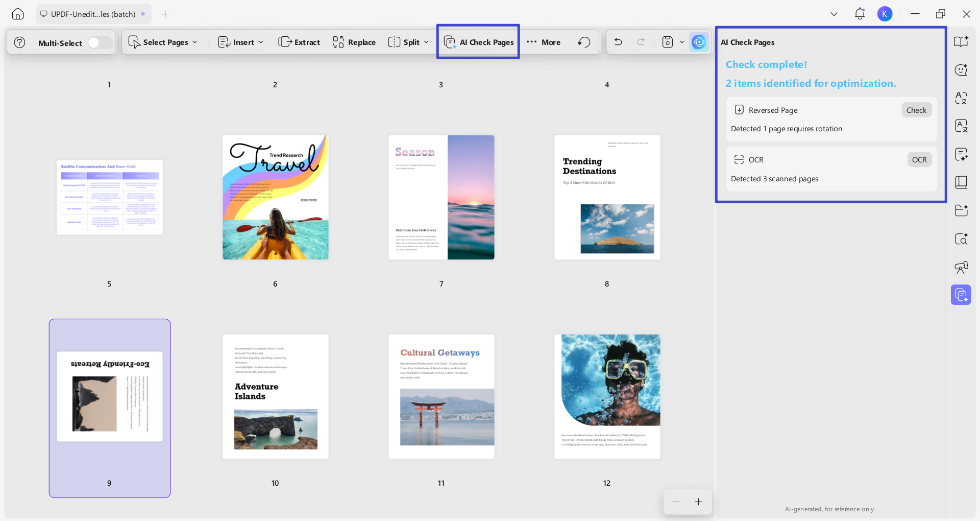Image resolution: width=980 pixels, height=521 pixels.
Task: Select the Trending Destinations page 8 thumbnail
Action: click(x=607, y=197)
